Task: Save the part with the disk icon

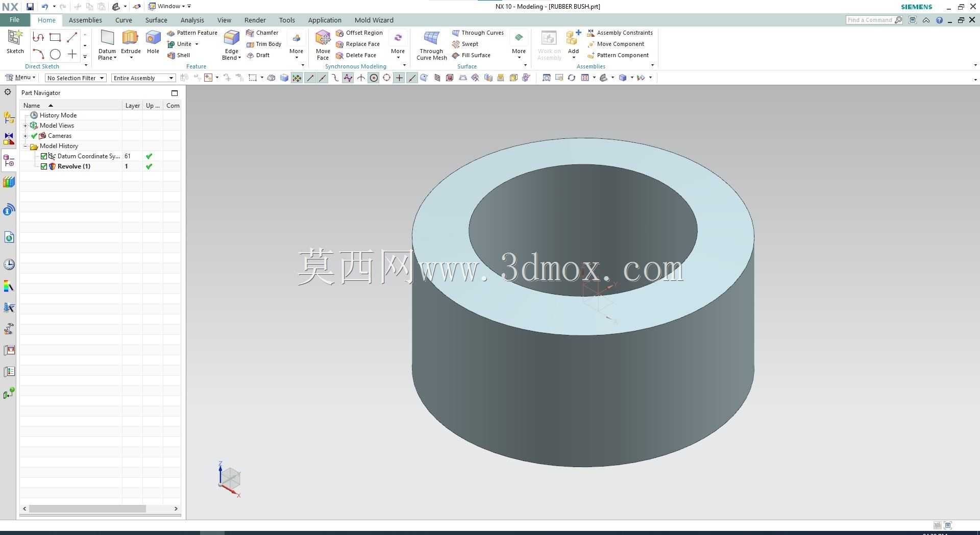Action: pyautogui.click(x=30, y=7)
